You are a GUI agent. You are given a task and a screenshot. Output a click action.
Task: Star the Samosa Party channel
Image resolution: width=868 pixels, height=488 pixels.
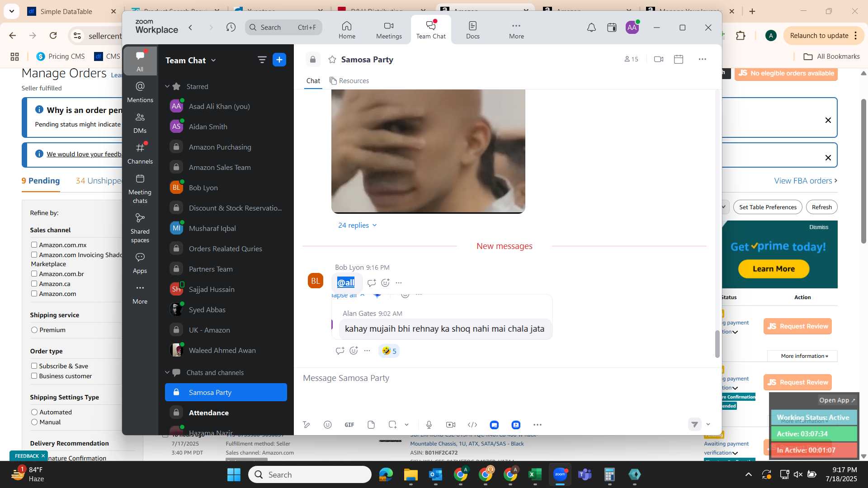click(332, 60)
